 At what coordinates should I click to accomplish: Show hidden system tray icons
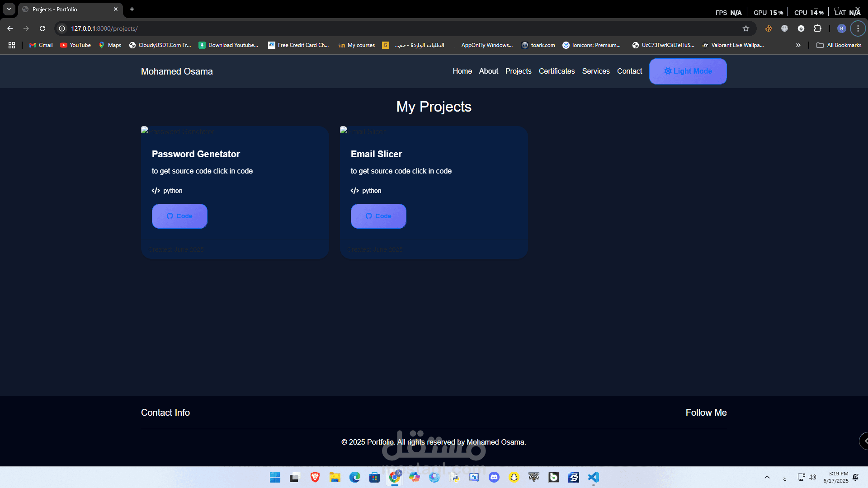click(x=767, y=477)
